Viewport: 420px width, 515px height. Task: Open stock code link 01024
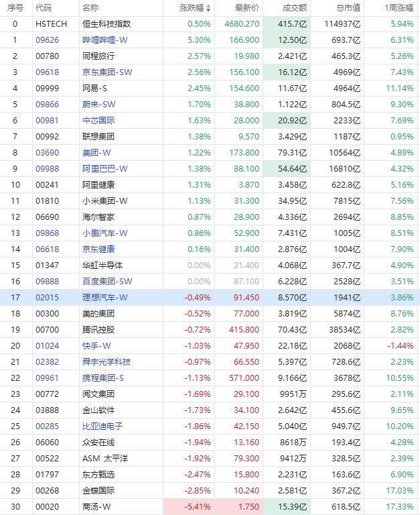[x=48, y=346]
